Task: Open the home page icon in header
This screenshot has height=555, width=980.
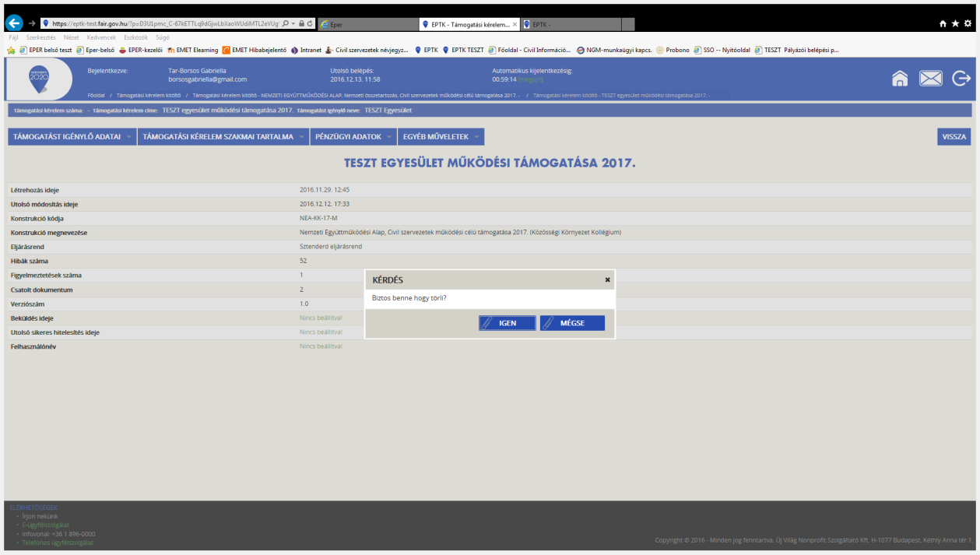Action: 900,79
